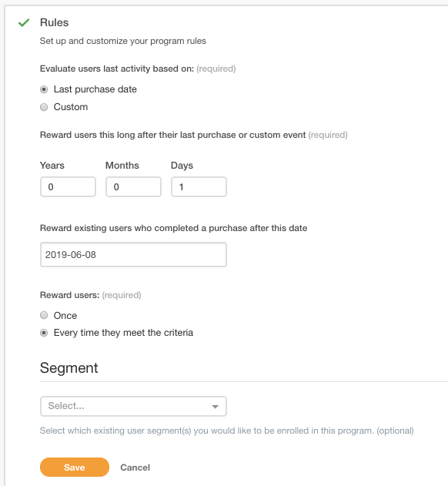Click the Months input field
This screenshot has width=448, height=486.
point(133,187)
